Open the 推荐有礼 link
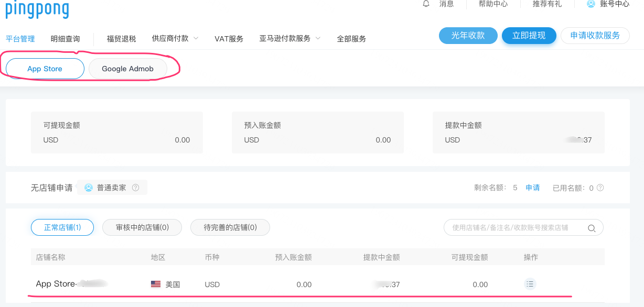644x307 pixels. point(547,4)
